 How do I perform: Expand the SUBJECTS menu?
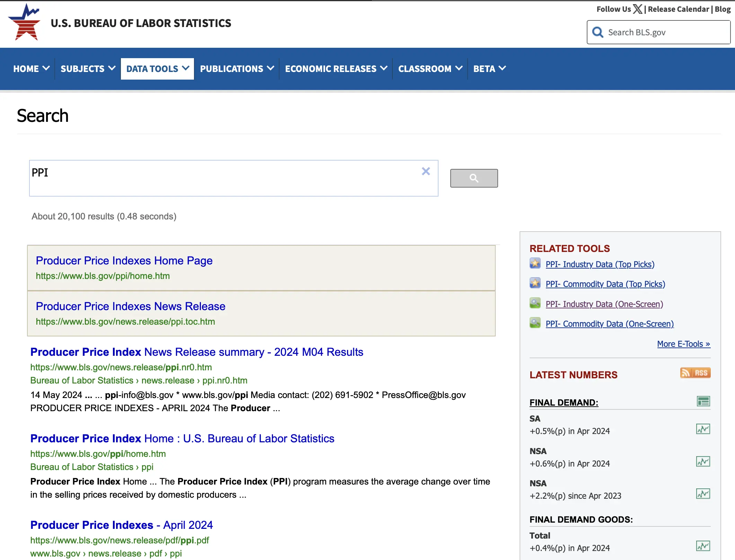tap(88, 69)
